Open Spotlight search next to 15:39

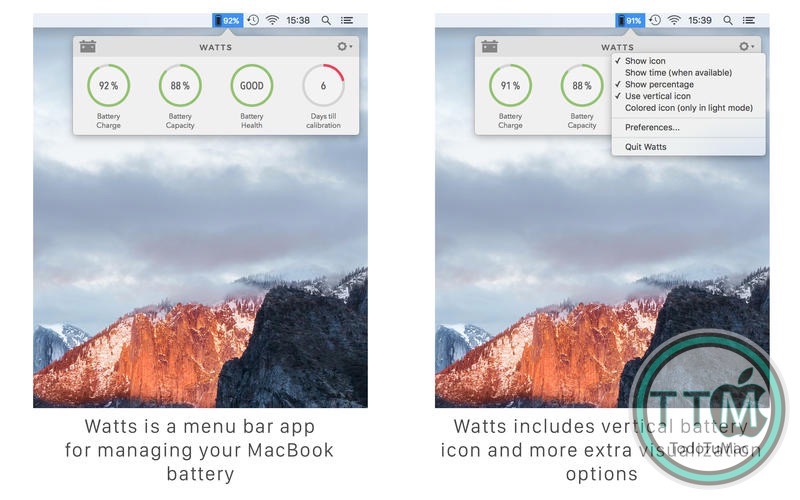(x=728, y=20)
